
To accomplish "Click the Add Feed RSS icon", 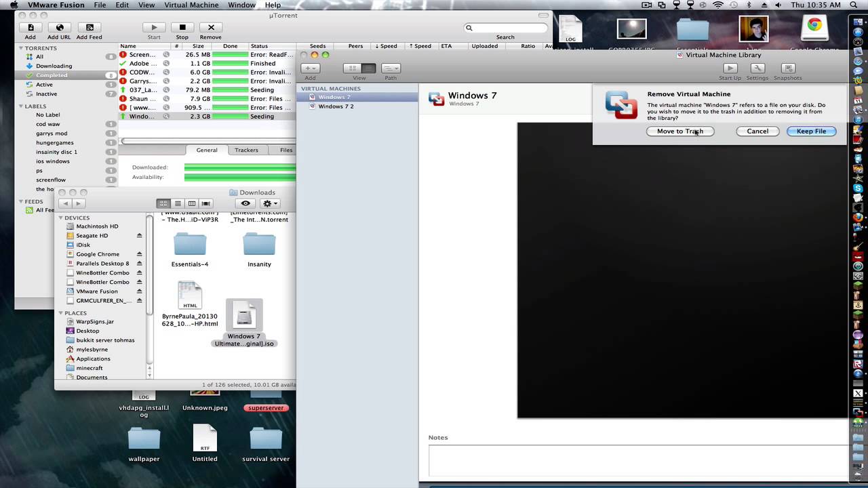I will [90, 28].
